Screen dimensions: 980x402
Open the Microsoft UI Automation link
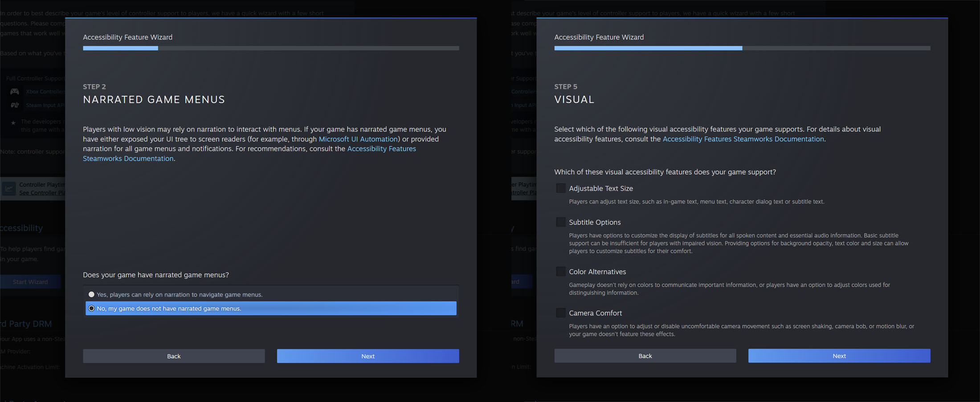358,139
